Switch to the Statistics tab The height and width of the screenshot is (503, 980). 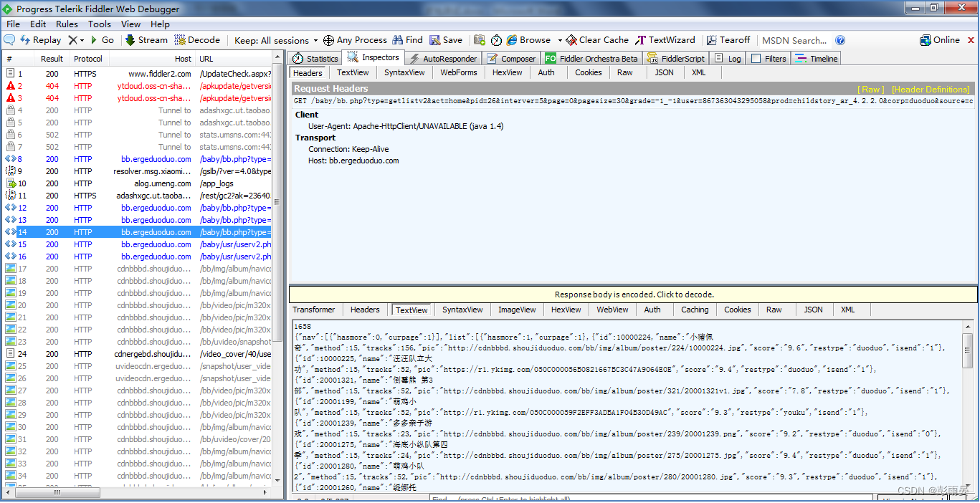(315, 59)
